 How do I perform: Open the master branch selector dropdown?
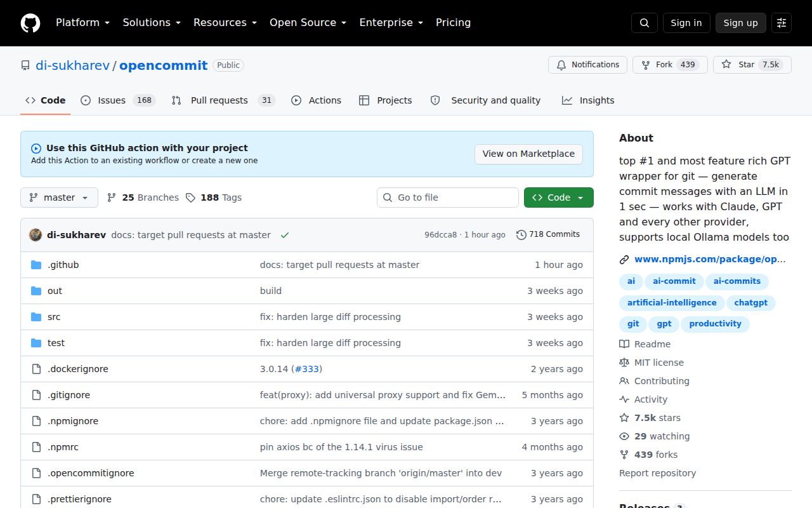[59, 197]
